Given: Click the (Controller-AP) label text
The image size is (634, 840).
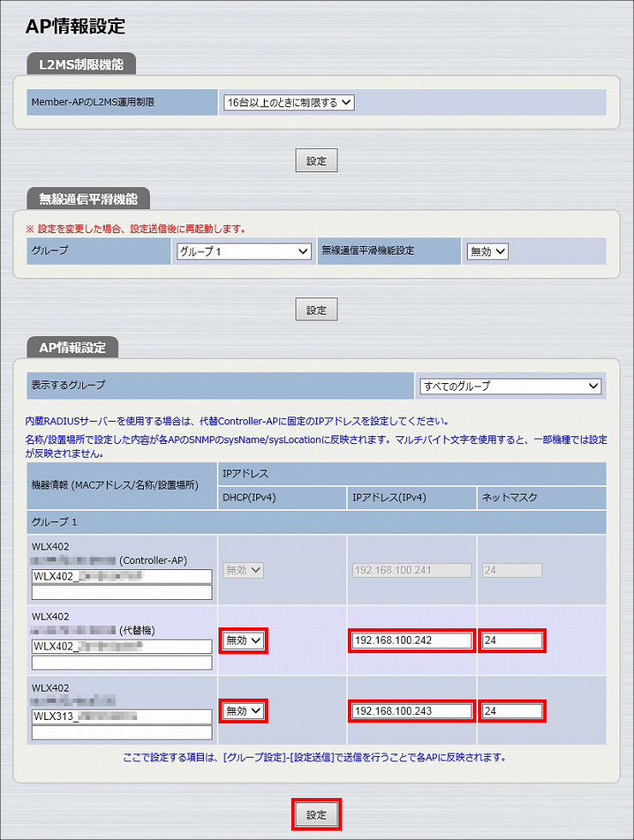Looking at the screenshot, I should pyautogui.click(x=153, y=561).
